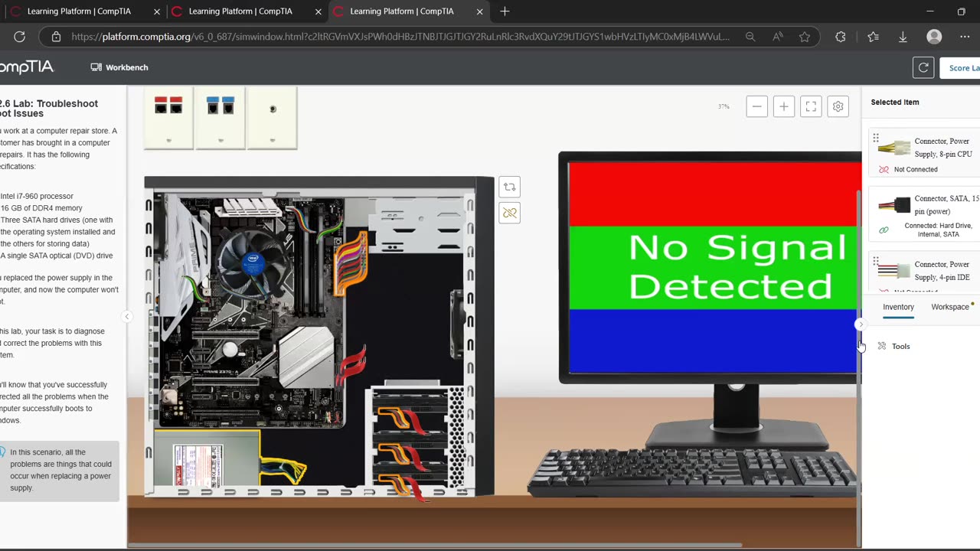Click Not Connected icon under 8-pin CPU
Viewport: 980px width, 551px height.
(884, 169)
